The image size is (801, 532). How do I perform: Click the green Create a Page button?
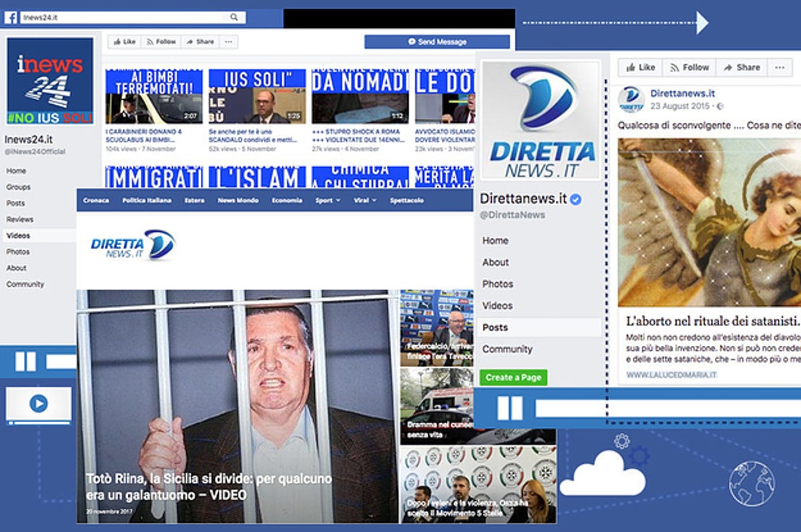pyautogui.click(x=513, y=377)
